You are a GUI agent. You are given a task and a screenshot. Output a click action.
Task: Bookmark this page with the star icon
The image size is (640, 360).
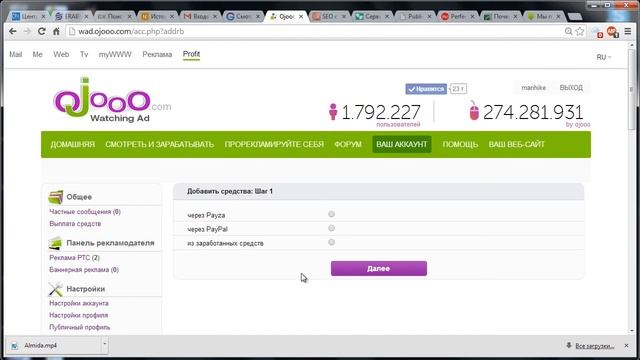(580, 31)
